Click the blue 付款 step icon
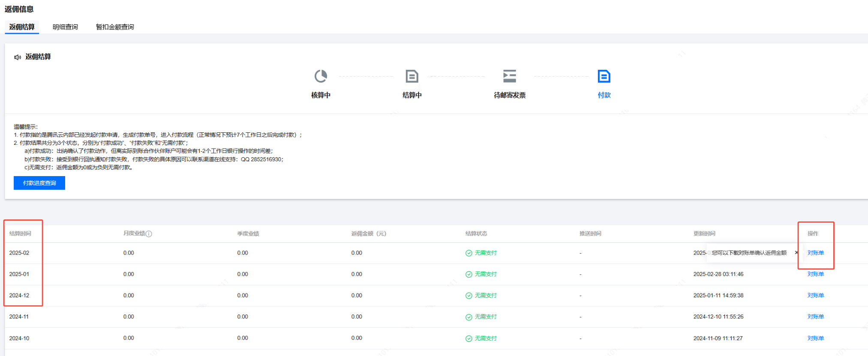Image resolution: width=868 pixels, height=356 pixels. 604,76
